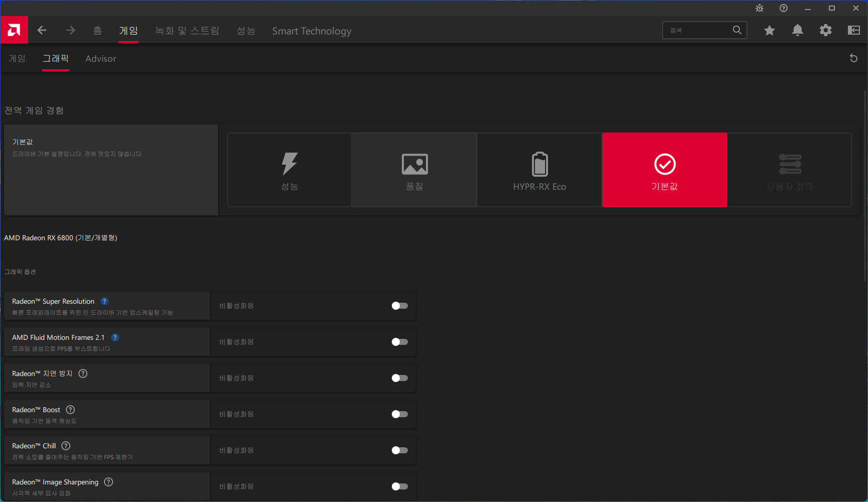Click the 기본값 description panel
The image size is (868, 502).
pos(111,170)
